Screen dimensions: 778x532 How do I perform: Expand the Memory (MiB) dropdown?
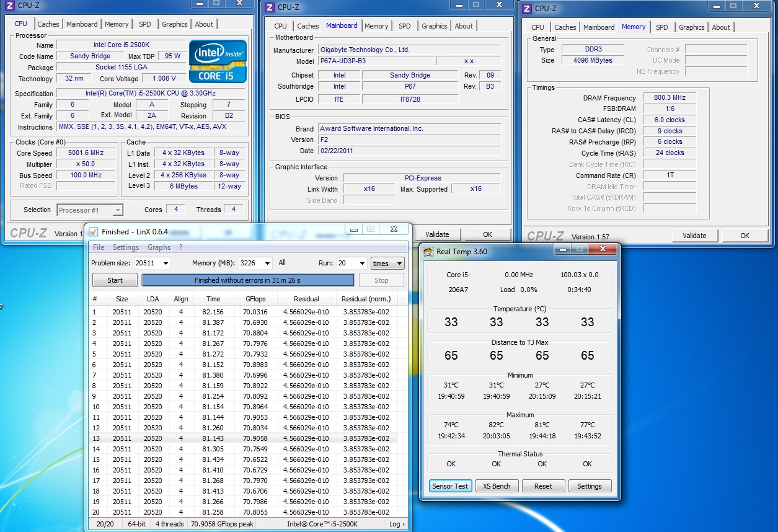pos(267,264)
